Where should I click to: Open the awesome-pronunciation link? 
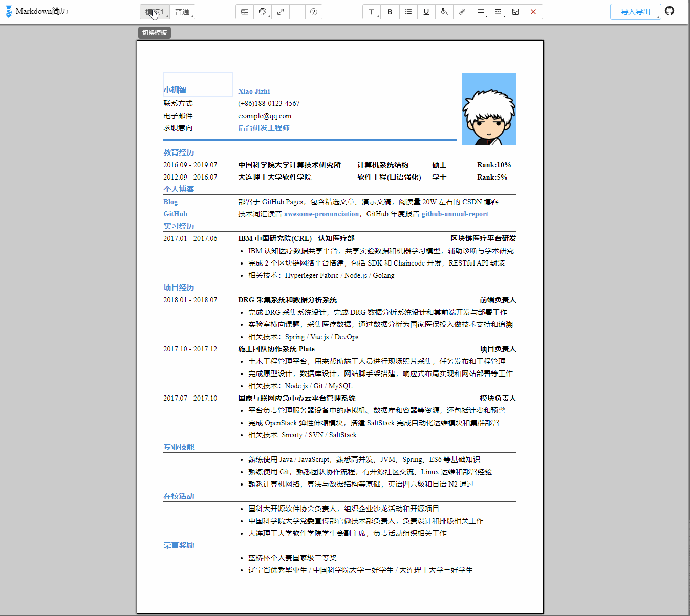[x=321, y=214]
